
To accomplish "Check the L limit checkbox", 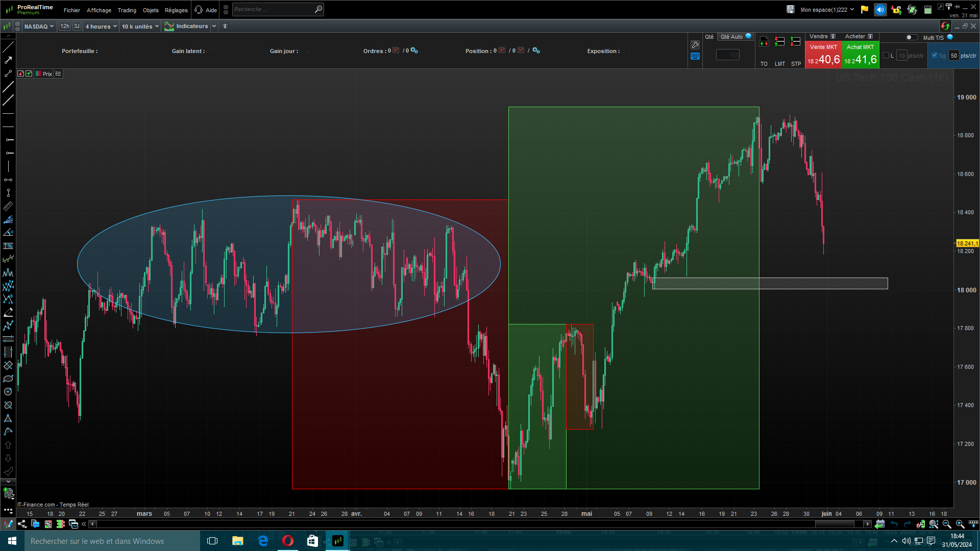I will pos(887,56).
